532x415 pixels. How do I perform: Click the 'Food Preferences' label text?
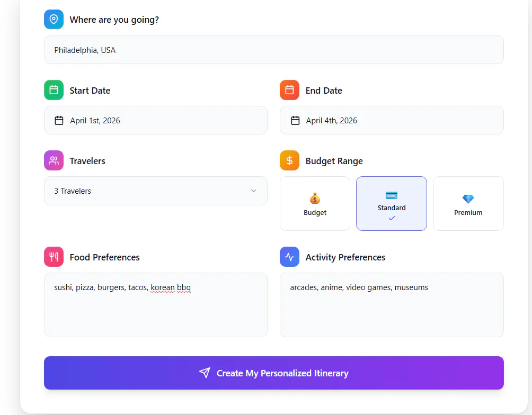tap(104, 257)
